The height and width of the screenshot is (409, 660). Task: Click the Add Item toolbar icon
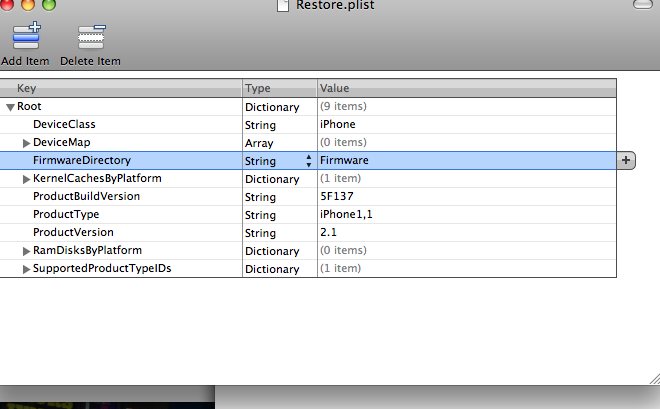(26, 37)
